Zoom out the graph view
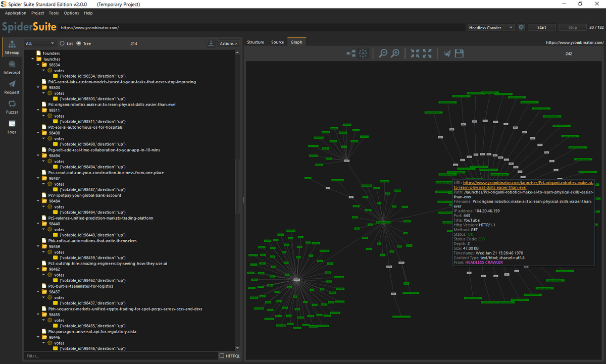Image resolution: width=606 pixels, height=364 pixels. coord(383,53)
